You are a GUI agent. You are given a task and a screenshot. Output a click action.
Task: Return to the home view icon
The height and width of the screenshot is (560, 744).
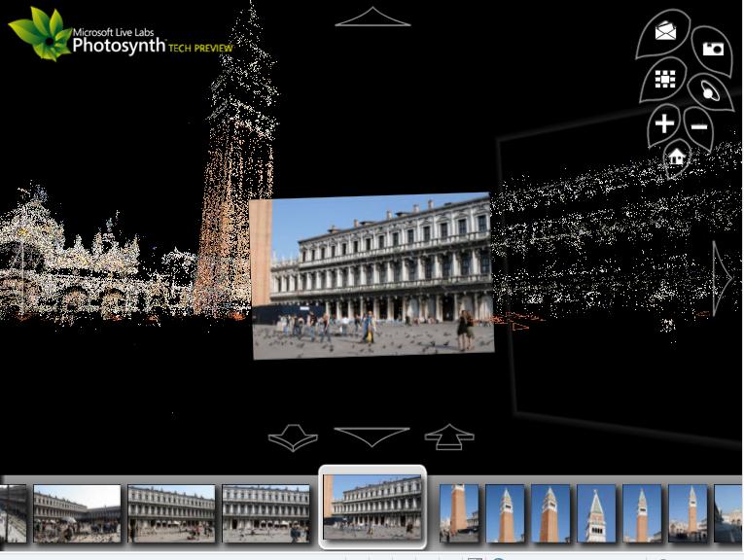coord(677,156)
